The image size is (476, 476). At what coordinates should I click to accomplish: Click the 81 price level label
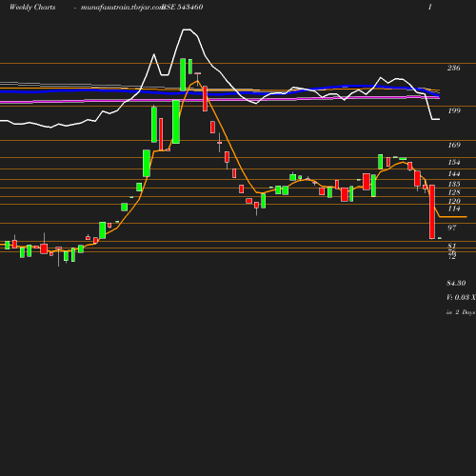tap(452, 246)
